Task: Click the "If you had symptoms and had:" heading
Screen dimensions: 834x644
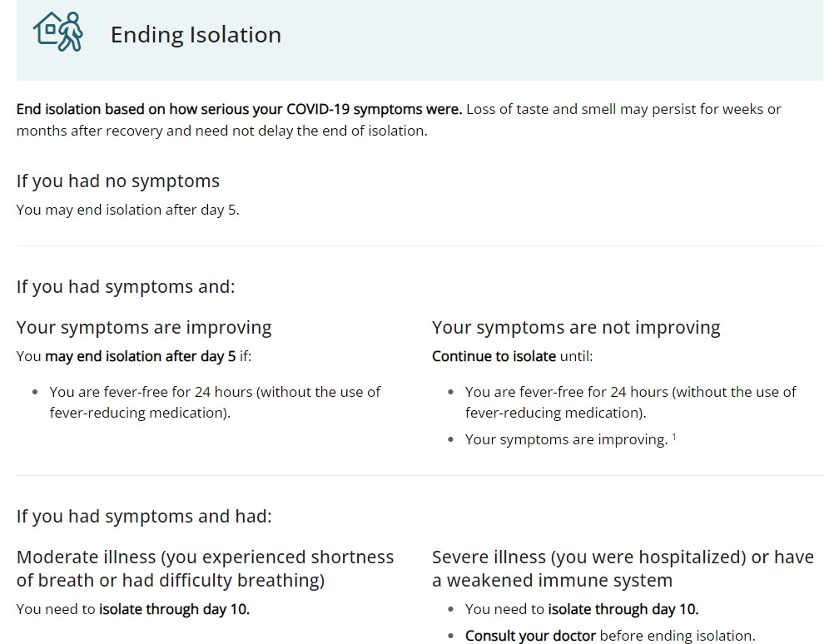Action: (x=144, y=516)
